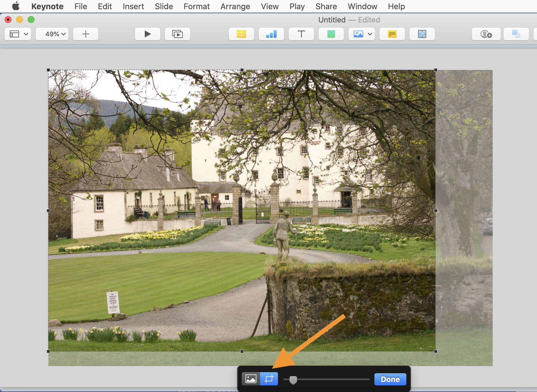Open the Help menu
This screenshot has height=392, width=537.
click(x=396, y=6)
